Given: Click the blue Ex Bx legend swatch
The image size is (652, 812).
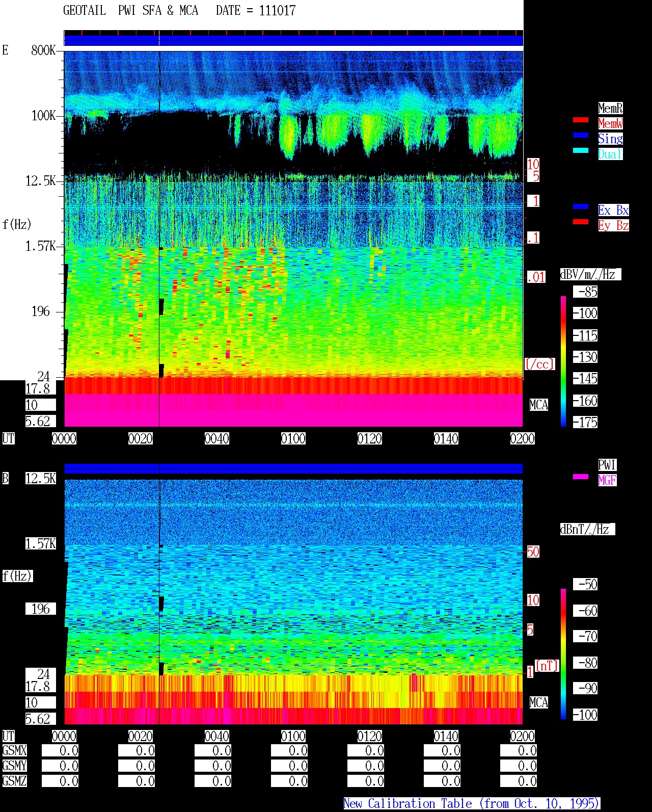Looking at the screenshot, I should [x=581, y=206].
